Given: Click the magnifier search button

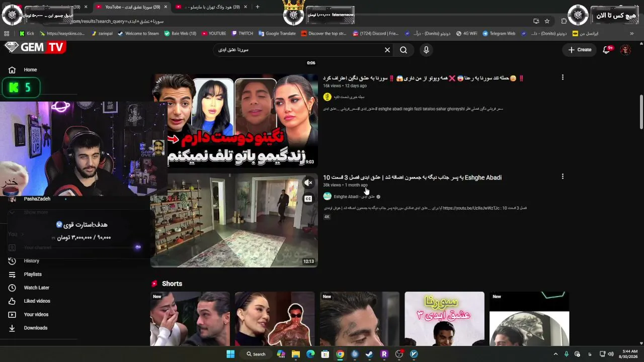Looking at the screenshot, I should [404, 50].
